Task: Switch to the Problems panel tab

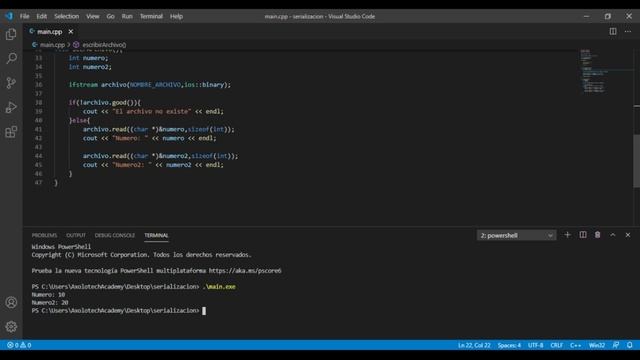Action: click(x=44, y=236)
